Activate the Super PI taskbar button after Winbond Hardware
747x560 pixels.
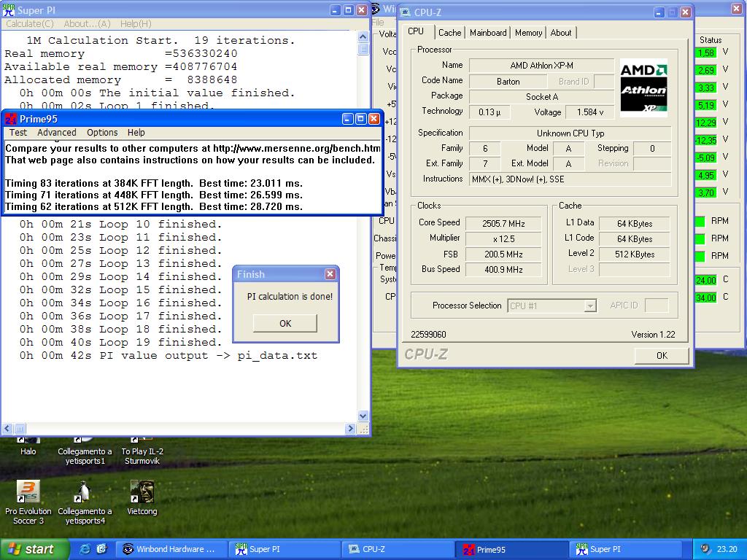284,549
